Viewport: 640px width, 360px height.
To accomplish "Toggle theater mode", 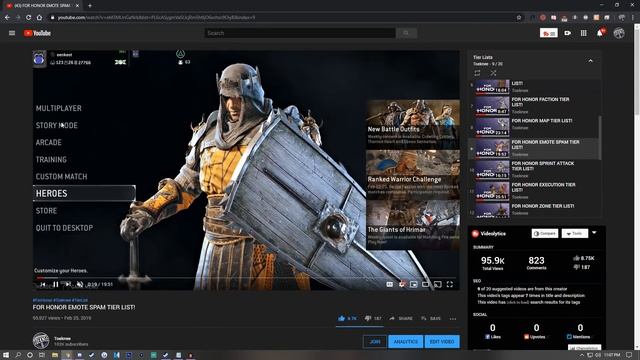I will click(x=425, y=284).
